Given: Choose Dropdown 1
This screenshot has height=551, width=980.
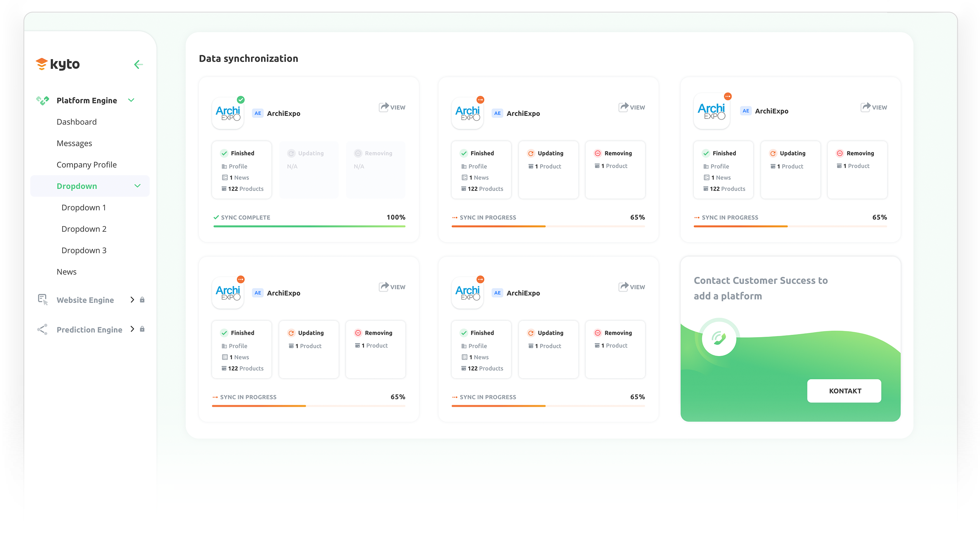Looking at the screenshot, I should (84, 208).
